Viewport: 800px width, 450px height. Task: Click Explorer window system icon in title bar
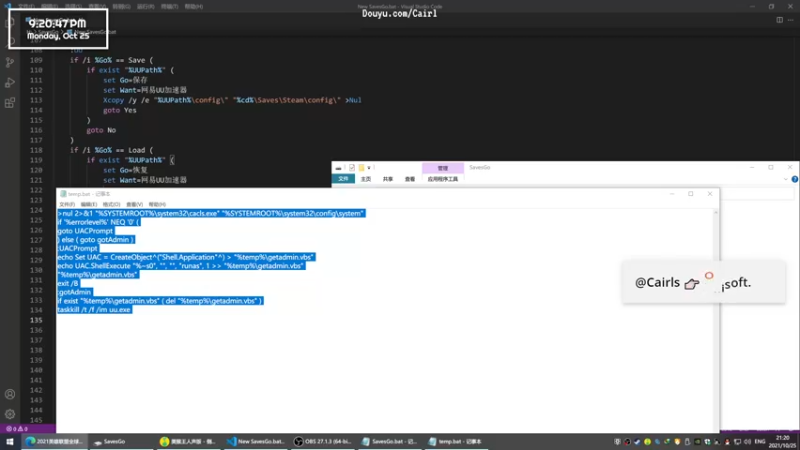[x=338, y=167]
